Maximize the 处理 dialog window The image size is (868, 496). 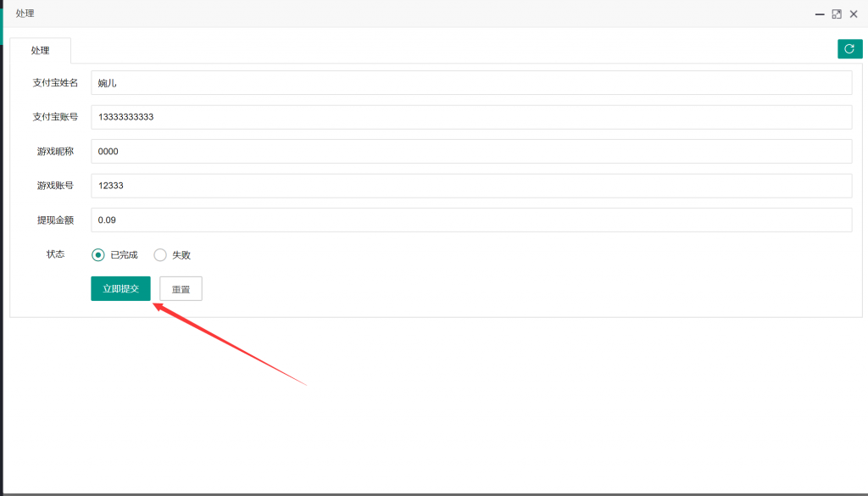[837, 14]
